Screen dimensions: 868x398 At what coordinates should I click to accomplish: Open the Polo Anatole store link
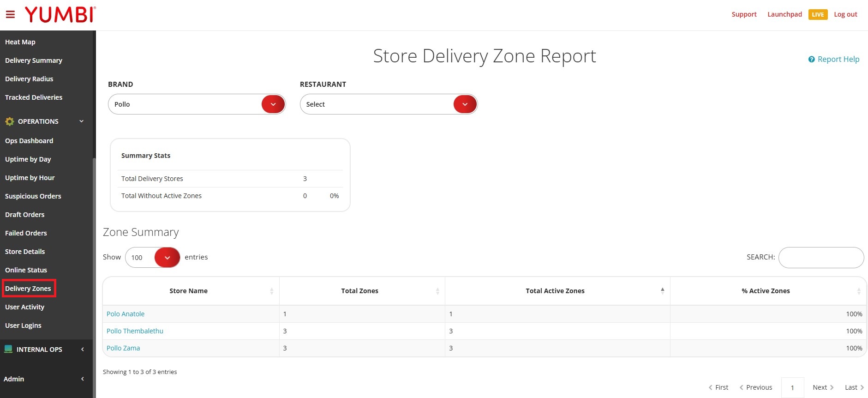(x=126, y=314)
